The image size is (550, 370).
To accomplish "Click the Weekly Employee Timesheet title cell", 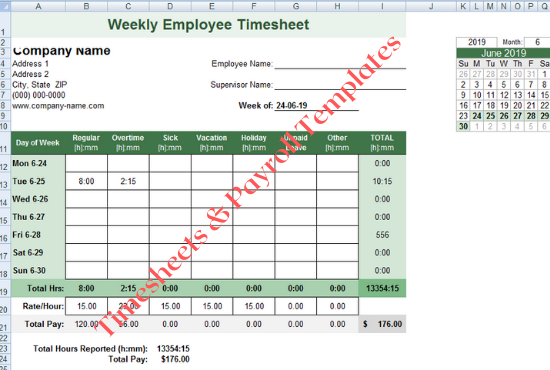I will point(209,25).
